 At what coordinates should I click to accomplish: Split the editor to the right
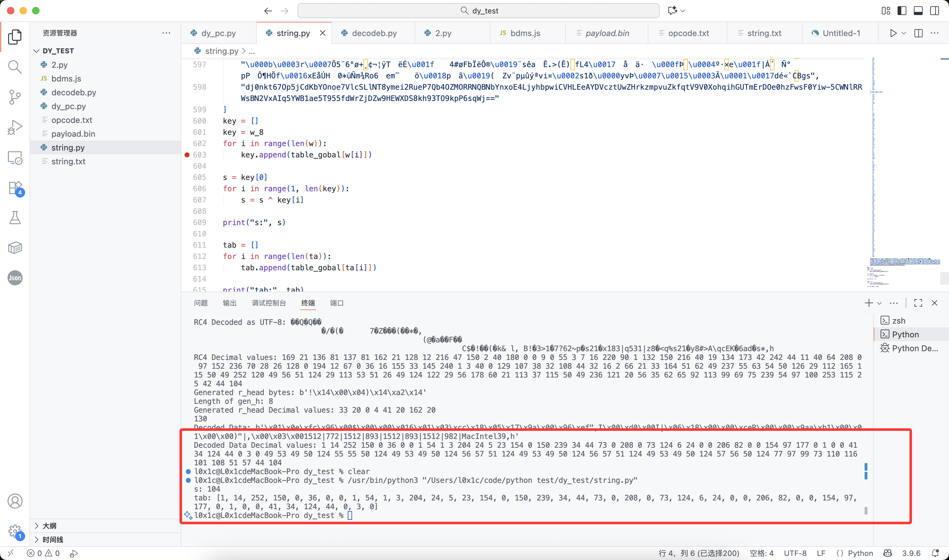click(919, 33)
